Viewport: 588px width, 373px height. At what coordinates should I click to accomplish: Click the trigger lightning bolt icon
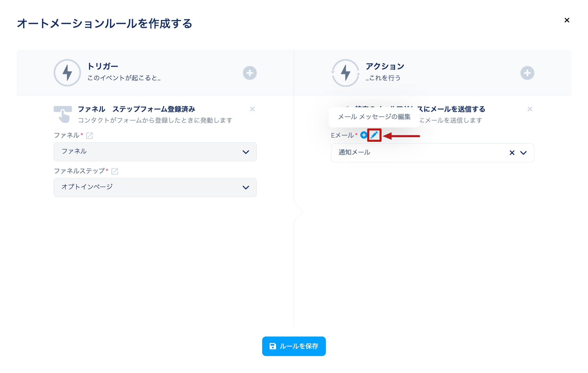67,73
